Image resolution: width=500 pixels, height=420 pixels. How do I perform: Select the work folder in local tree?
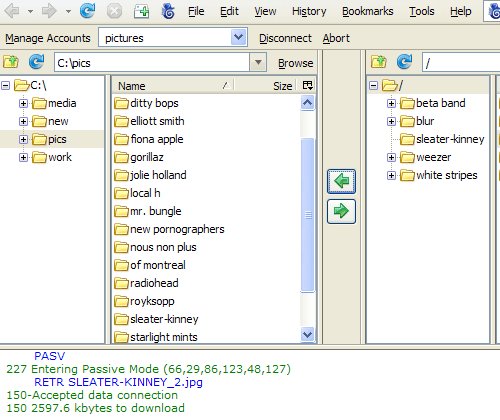52,157
